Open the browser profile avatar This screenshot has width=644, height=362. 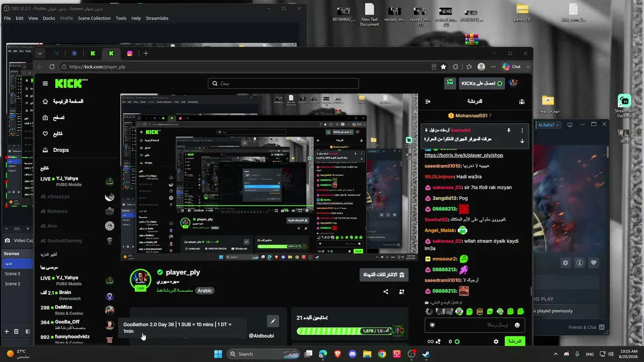pos(481,67)
